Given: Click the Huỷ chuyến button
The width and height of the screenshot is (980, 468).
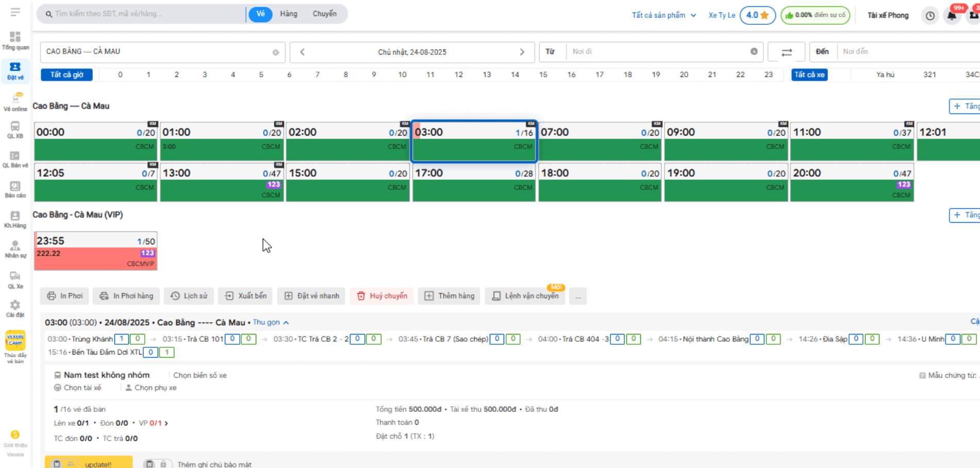Looking at the screenshot, I should click(382, 296).
